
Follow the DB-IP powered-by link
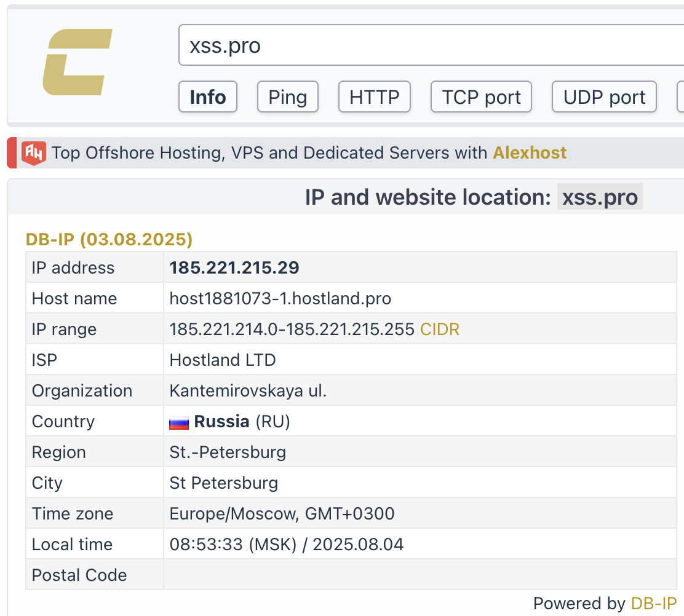point(653,603)
